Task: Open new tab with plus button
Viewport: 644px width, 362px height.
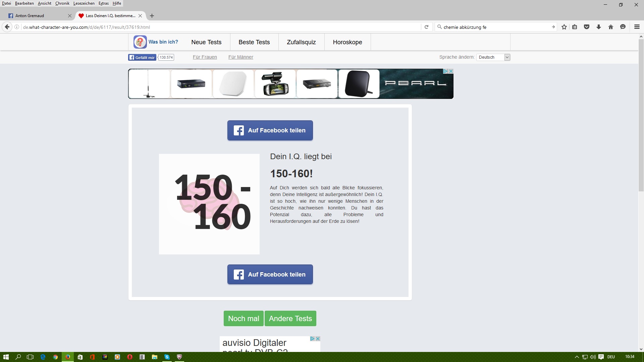Action: (x=152, y=16)
